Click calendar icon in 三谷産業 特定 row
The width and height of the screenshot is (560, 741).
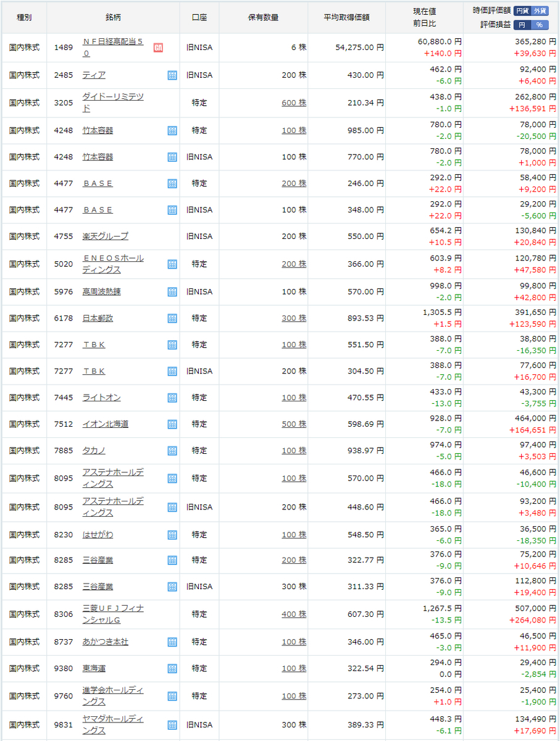point(172,560)
